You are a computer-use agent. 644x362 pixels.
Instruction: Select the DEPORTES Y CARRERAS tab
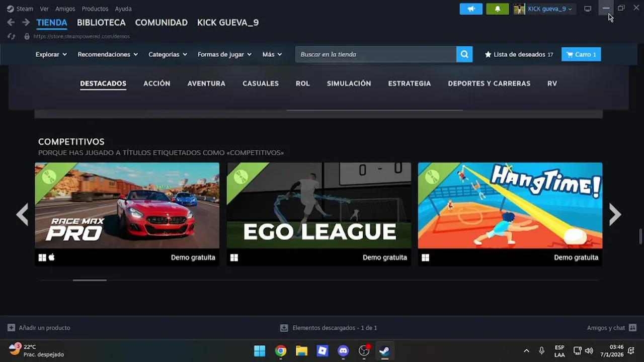tap(489, 83)
